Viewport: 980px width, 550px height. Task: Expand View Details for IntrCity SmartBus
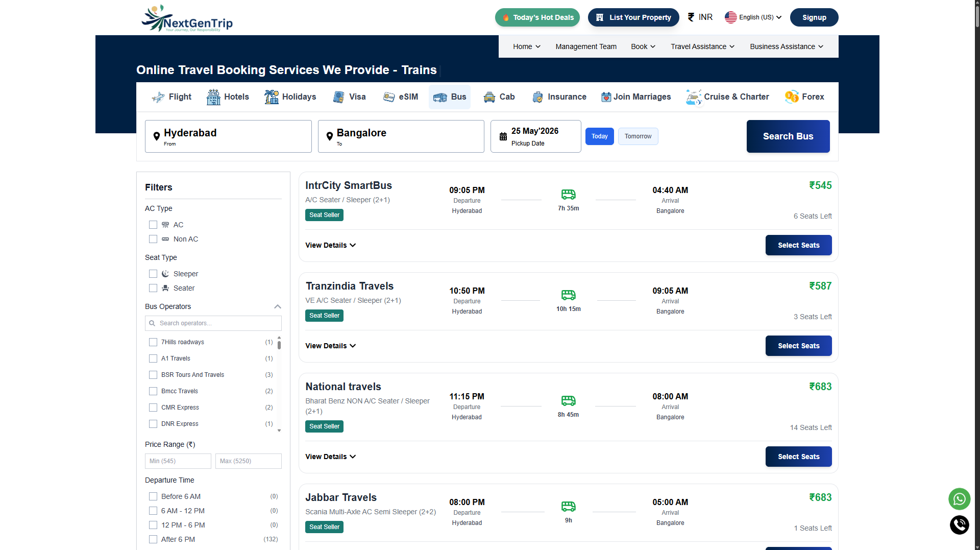point(331,245)
